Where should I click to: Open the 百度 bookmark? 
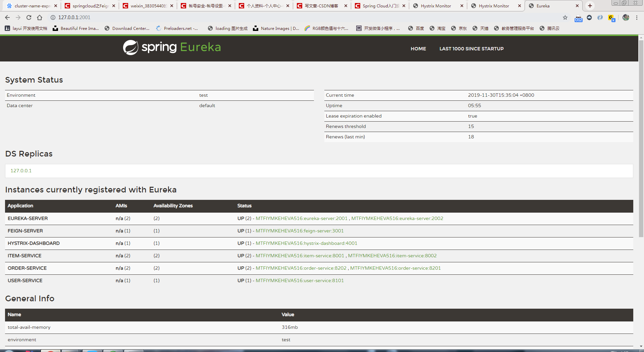(x=416, y=29)
